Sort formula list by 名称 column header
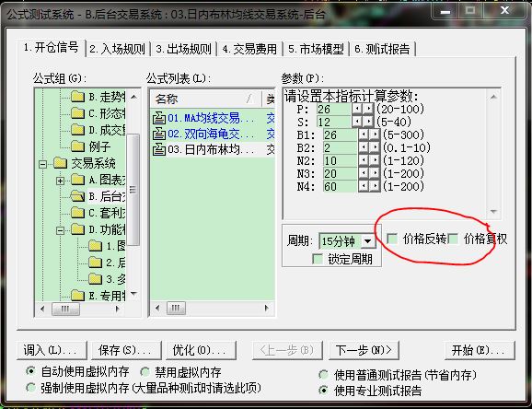This screenshot has width=532, height=409. click(205, 99)
